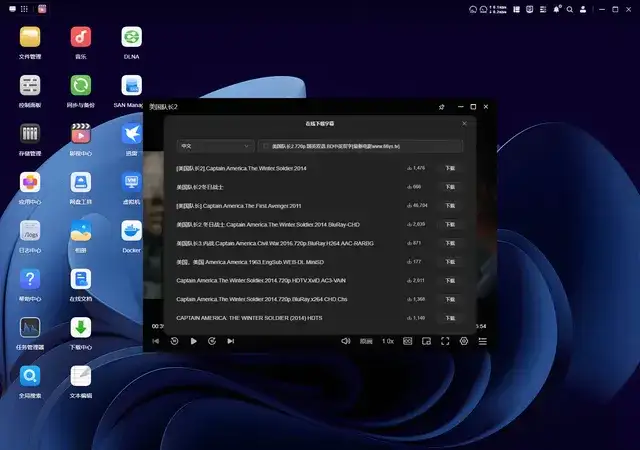This screenshot has height=450, width=640.
Task: Toggle picture-in-picture mode in the player
Action: [426, 341]
